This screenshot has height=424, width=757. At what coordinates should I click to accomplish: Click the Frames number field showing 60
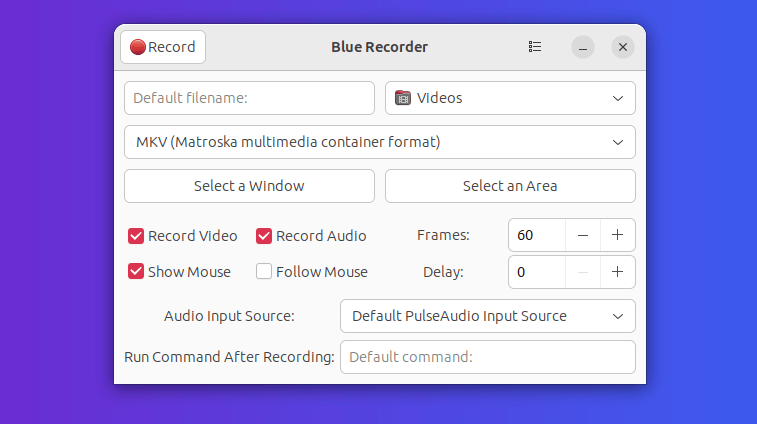tap(537, 235)
